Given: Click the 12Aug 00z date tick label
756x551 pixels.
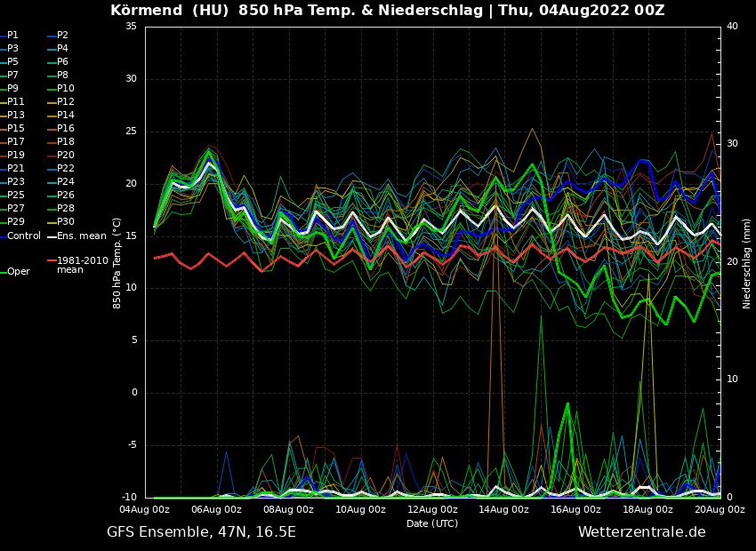Looking at the screenshot, I should tap(432, 510).
